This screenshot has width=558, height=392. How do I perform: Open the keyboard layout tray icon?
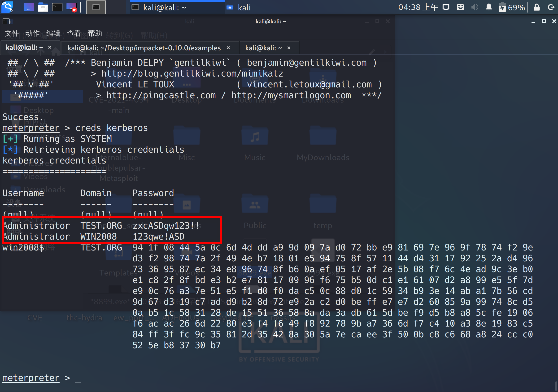[460, 7]
